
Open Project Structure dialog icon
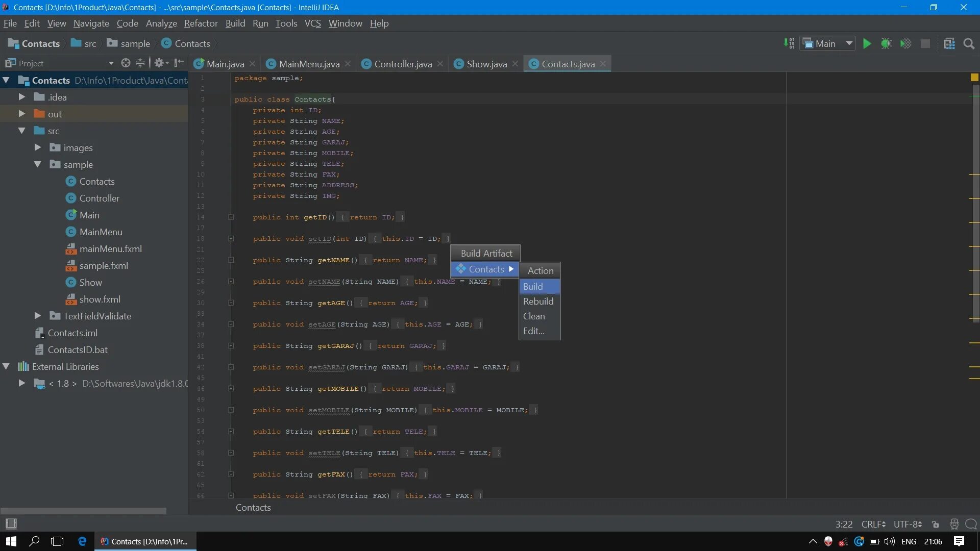949,44
